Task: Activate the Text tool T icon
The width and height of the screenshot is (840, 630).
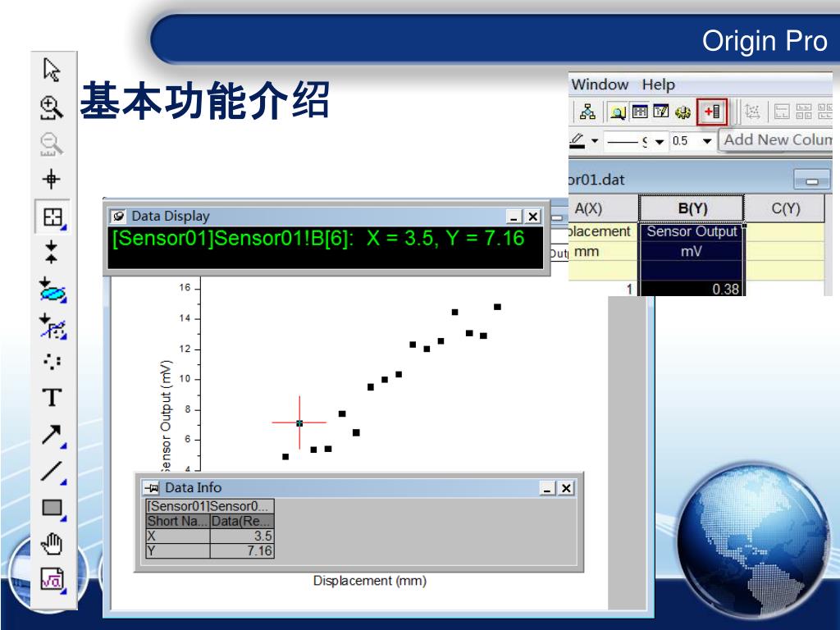Action: [52, 398]
